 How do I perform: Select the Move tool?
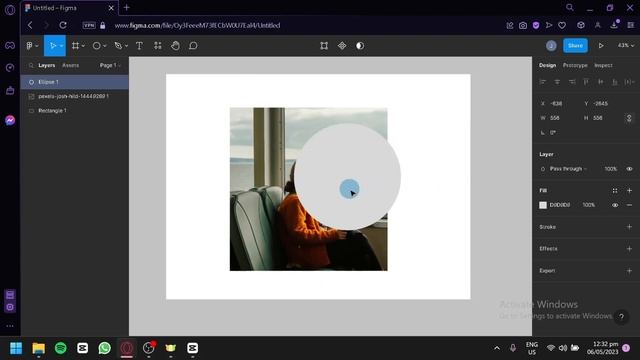[52, 46]
